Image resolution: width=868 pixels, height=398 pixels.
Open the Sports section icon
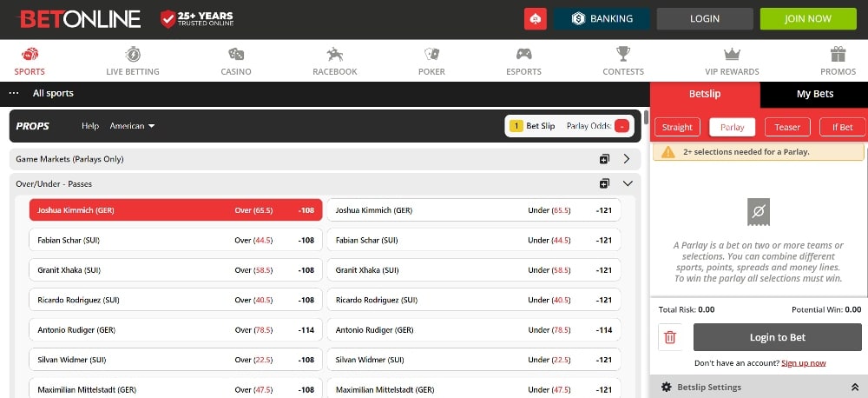tap(30, 55)
